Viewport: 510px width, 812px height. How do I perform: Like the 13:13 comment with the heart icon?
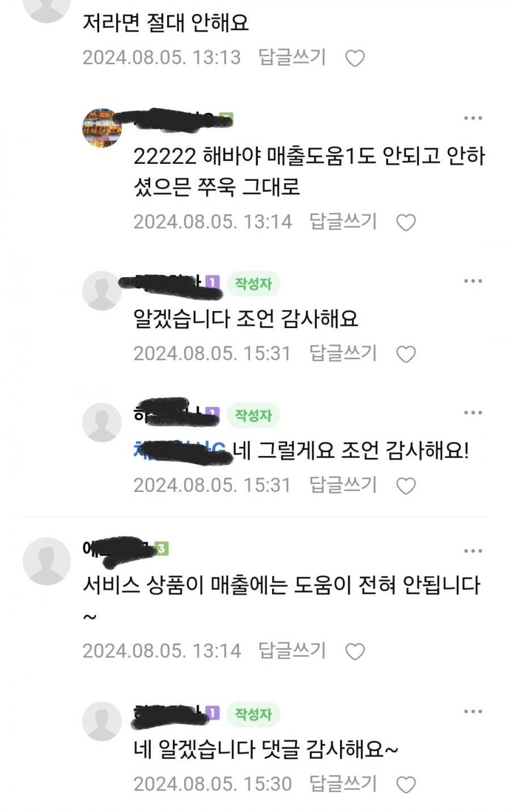coord(355,58)
